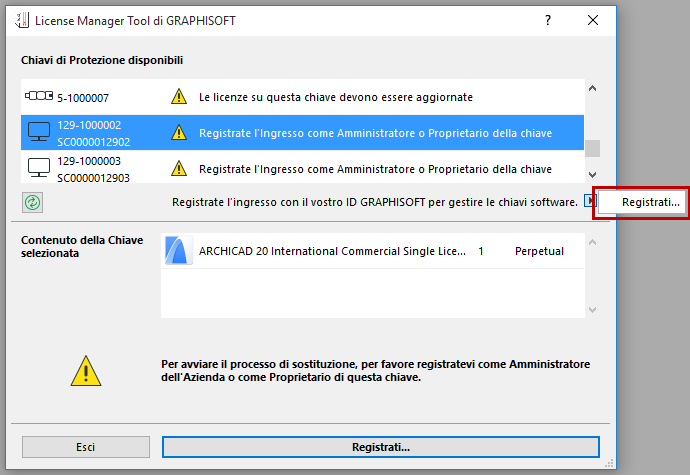Click 'Contenuto della Chiave selezionata' label
Screen dimensions: 690x475
coord(82,247)
